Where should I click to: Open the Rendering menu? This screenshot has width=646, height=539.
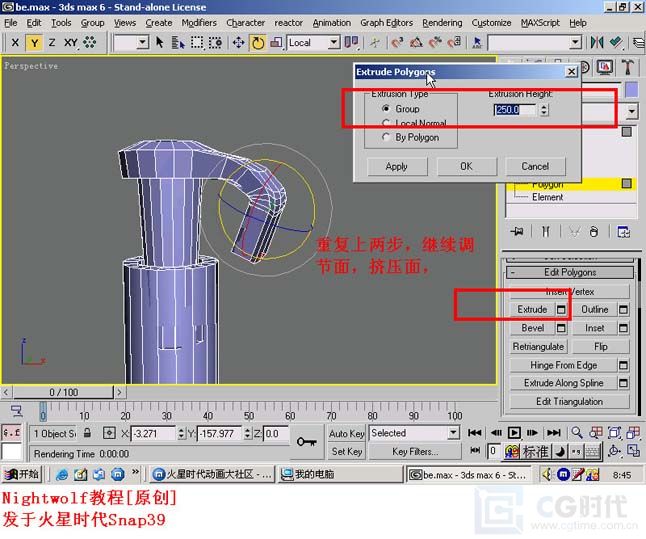tap(442, 23)
